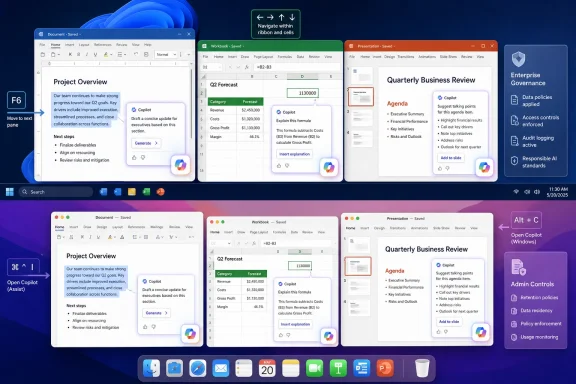Give thumbs down in Windows Word Copilot card

tap(143, 158)
